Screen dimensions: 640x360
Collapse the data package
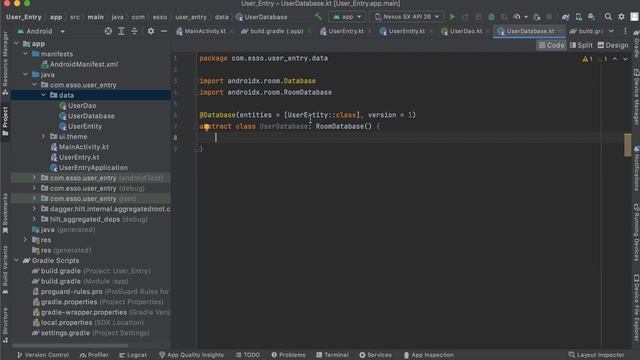tap(43, 95)
